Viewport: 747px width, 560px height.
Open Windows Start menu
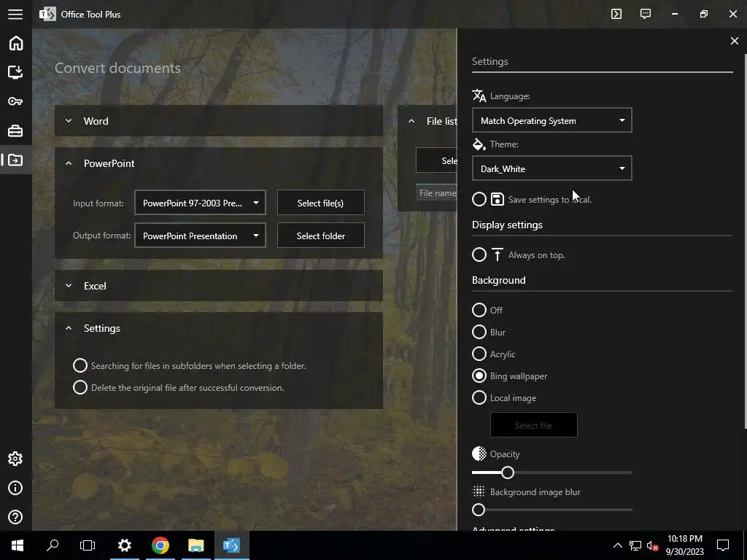(x=18, y=545)
